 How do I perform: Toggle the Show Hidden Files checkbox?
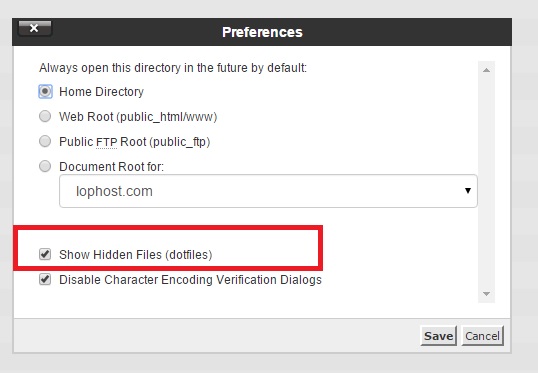(45, 254)
